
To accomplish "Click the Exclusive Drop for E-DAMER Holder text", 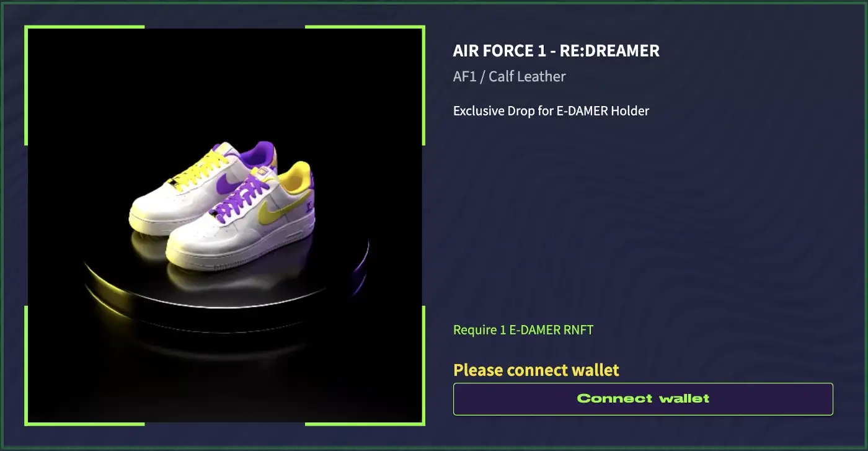I will point(551,111).
